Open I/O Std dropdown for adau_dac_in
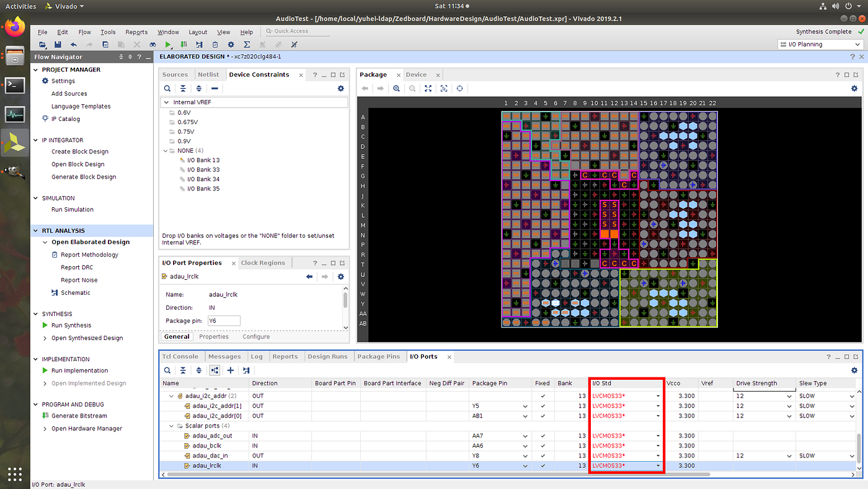This screenshot has width=868, height=489. (658, 455)
